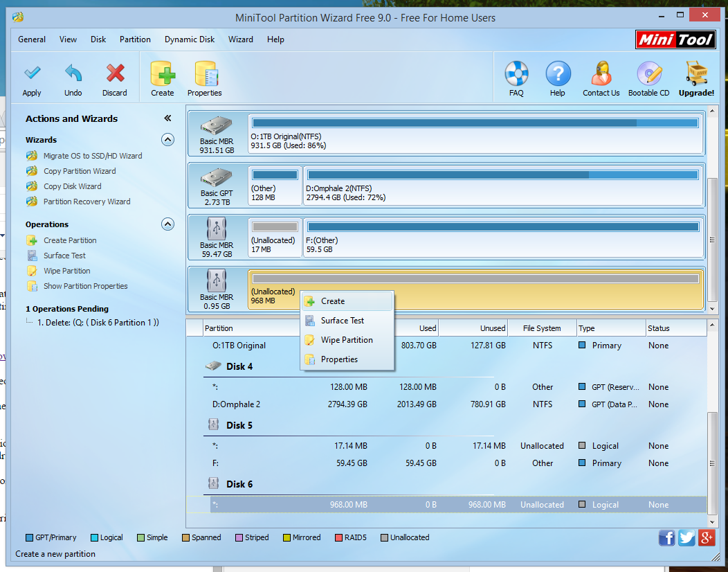Click the Upgrade shopping cart icon
728x572 pixels.
[696, 73]
